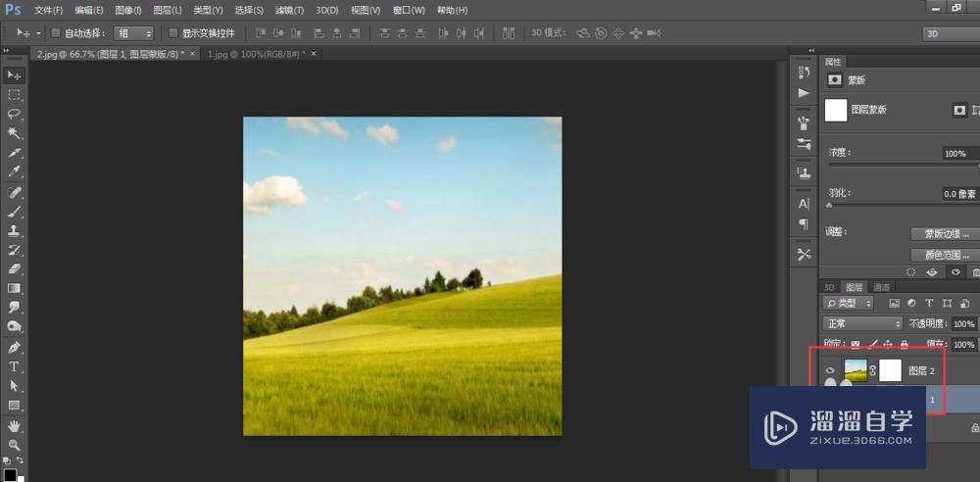Select the white mask thumbnail of 图层 2
The height and width of the screenshot is (482, 980).
click(890, 370)
